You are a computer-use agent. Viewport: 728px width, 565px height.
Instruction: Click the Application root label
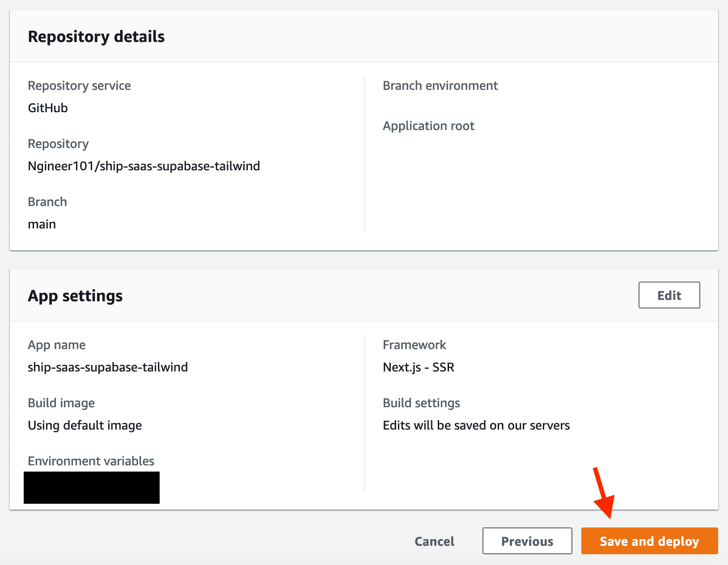coord(428,126)
